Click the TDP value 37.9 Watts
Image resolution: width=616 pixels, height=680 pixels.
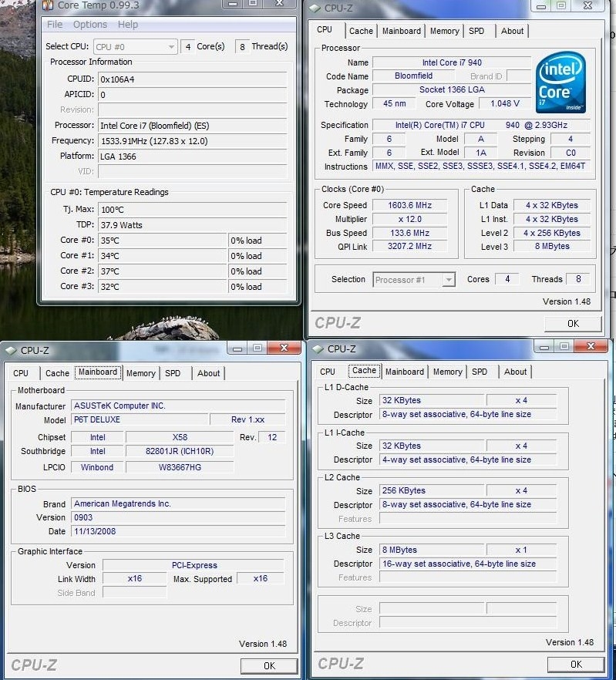193,225
